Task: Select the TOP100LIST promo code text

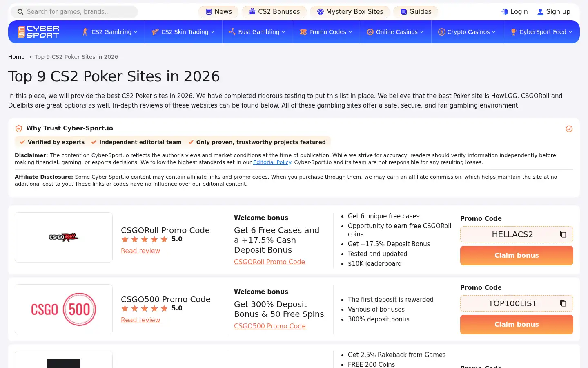Action: point(512,303)
